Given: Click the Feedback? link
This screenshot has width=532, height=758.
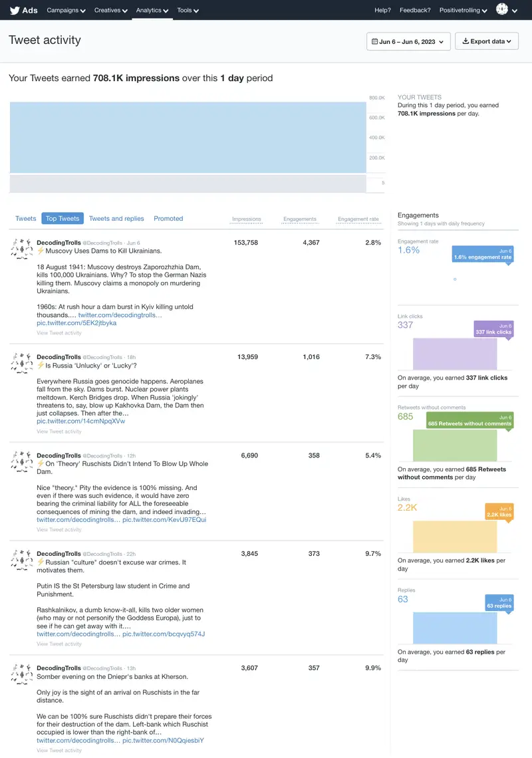Looking at the screenshot, I should pyautogui.click(x=415, y=11).
